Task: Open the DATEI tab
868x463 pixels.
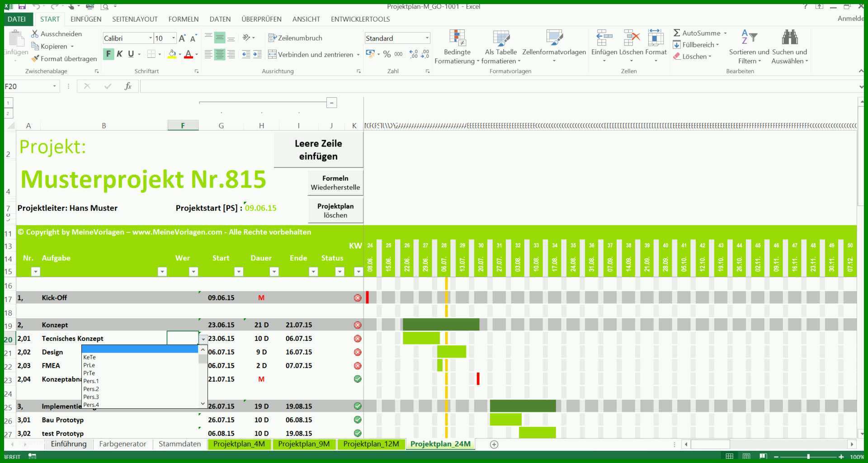Action: [x=17, y=19]
